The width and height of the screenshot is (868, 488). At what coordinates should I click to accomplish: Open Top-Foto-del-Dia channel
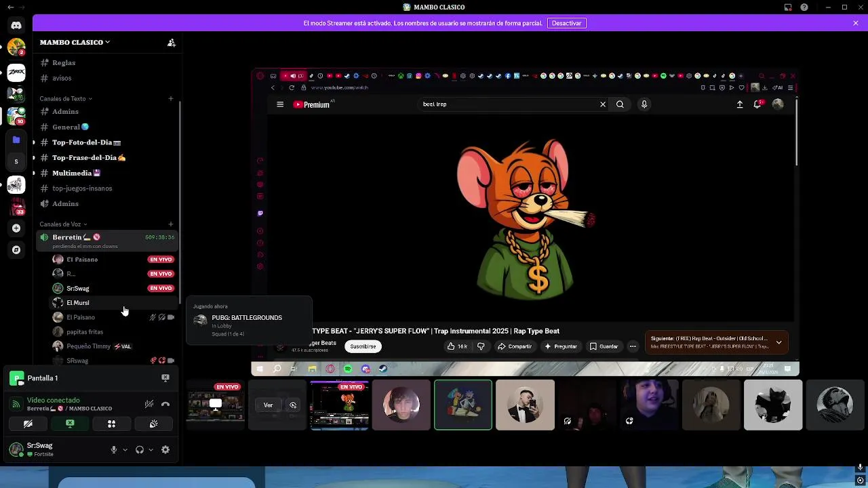106,142
